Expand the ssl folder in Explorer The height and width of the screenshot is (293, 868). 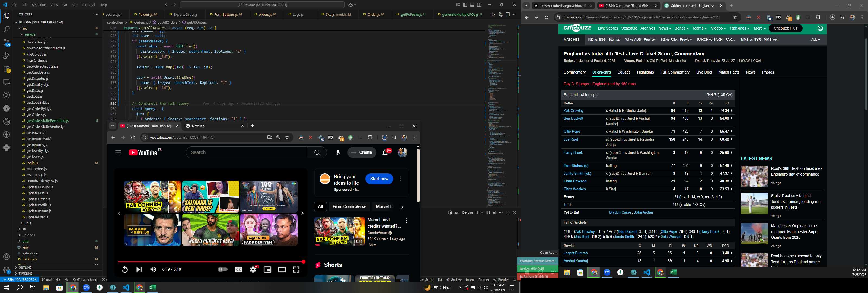click(x=20, y=229)
